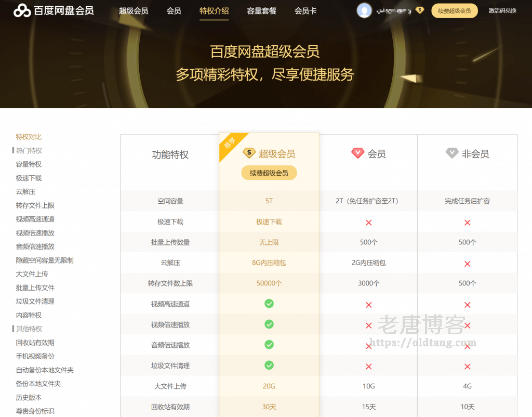Viewport: 532px width, 417px height.
Task: Click 会员 red X in 极速下载 row
Action: (369, 223)
